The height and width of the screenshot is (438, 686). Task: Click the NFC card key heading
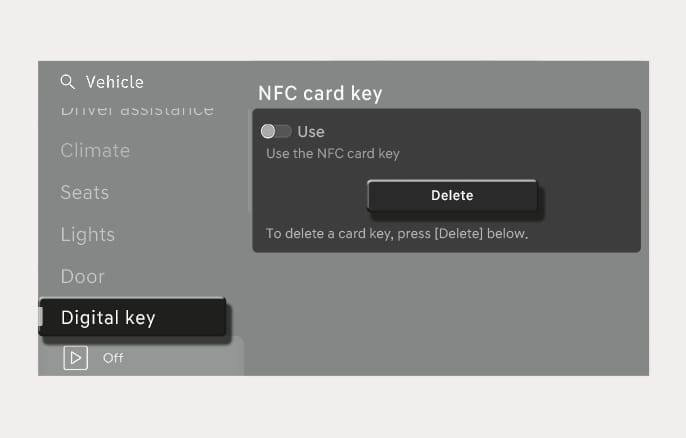coord(320,93)
